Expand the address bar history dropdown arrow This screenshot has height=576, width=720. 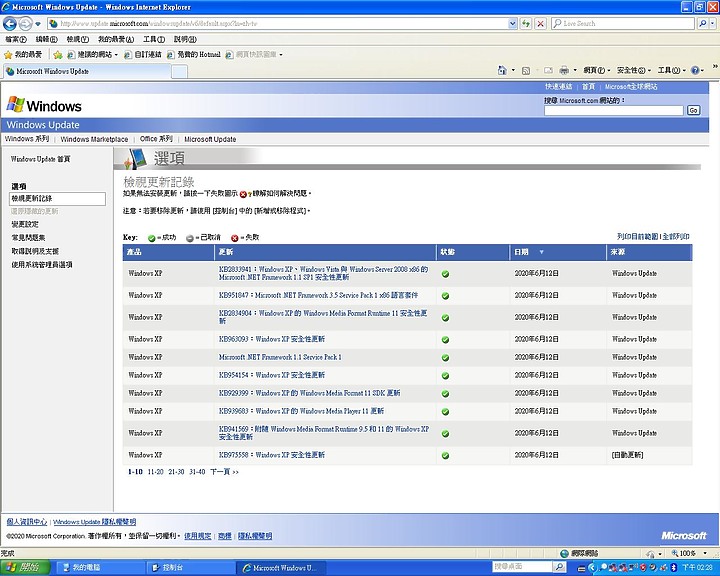pyautogui.click(x=512, y=23)
